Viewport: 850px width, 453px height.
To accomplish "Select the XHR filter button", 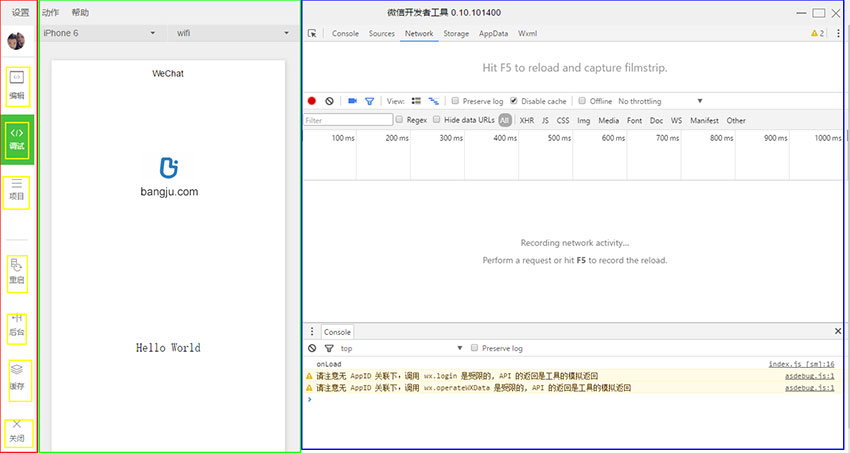I will point(526,120).
